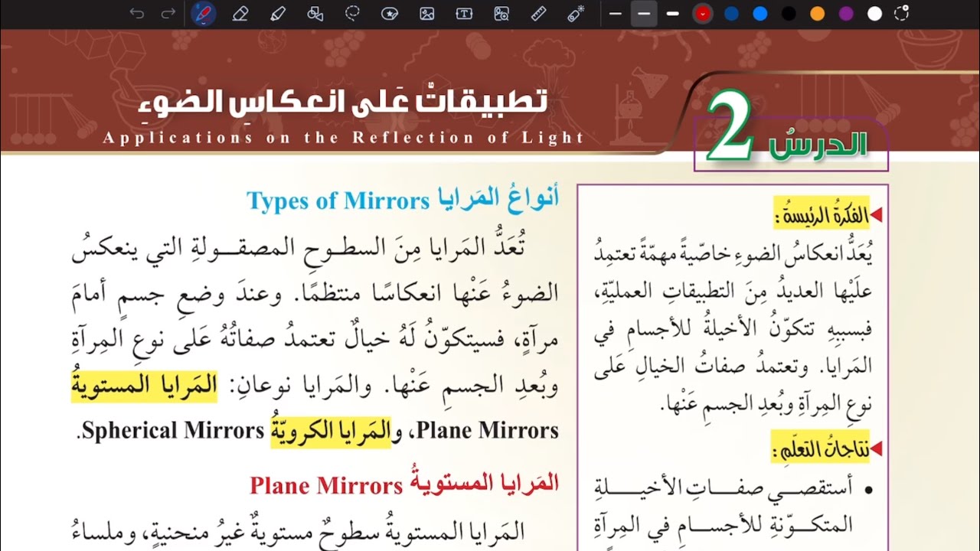Select the Shapes tool
The height and width of the screenshot is (551, 980).
(315, 14)
